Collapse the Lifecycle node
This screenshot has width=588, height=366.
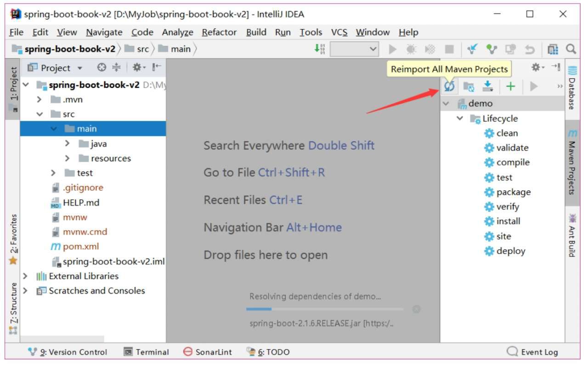460,118
